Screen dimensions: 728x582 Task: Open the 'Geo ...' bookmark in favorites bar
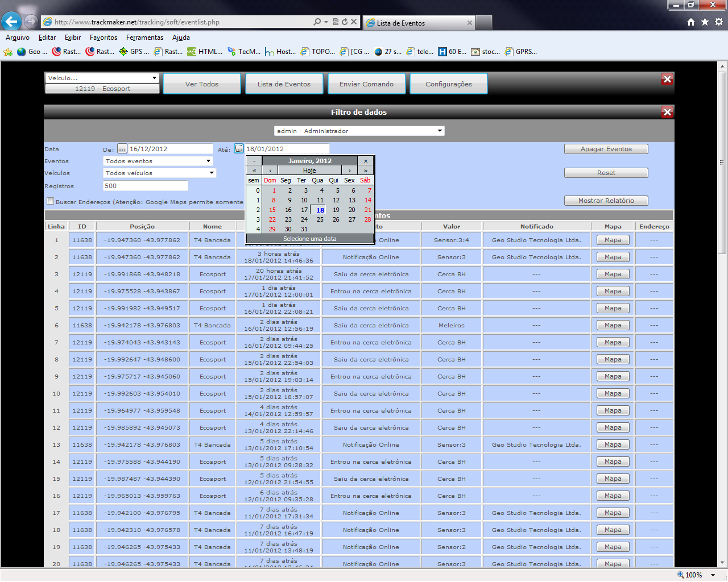pos(32,52)
